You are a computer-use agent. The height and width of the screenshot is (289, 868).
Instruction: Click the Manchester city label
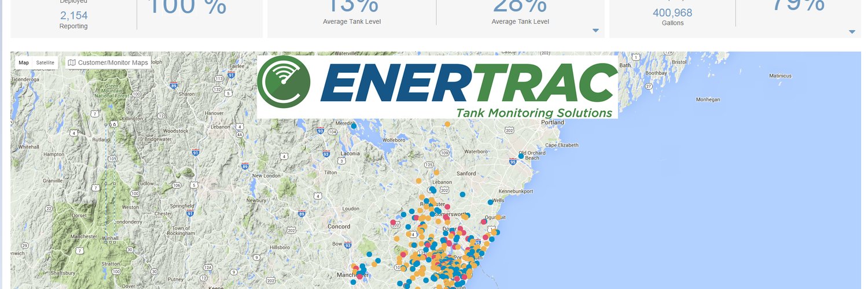pos(353,274)
